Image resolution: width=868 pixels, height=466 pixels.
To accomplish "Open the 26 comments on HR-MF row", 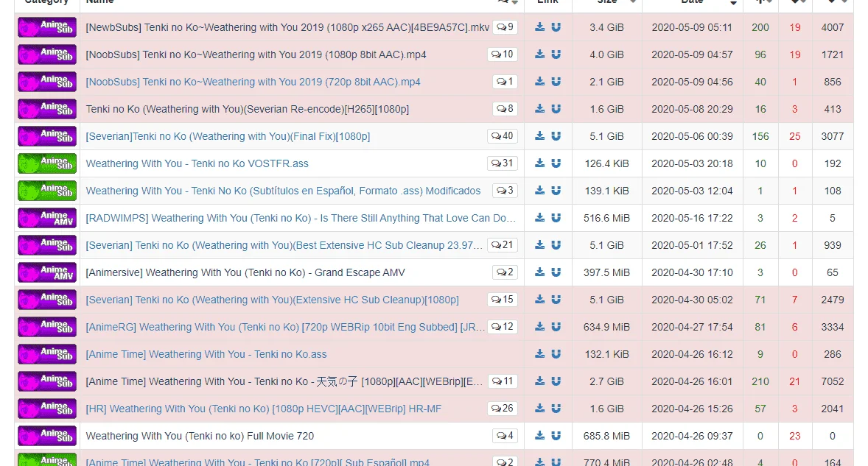I will pos(502,408).
